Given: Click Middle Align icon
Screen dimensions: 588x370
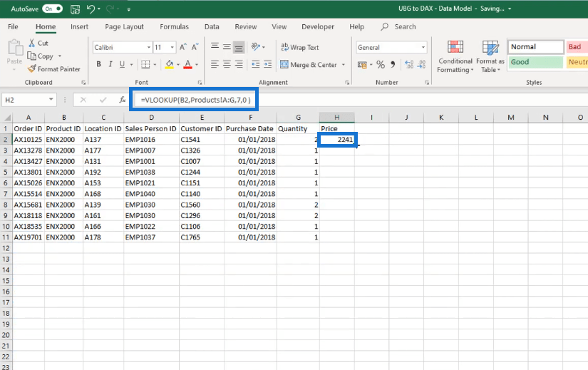Looking at the screenshot, I should 227,46.
